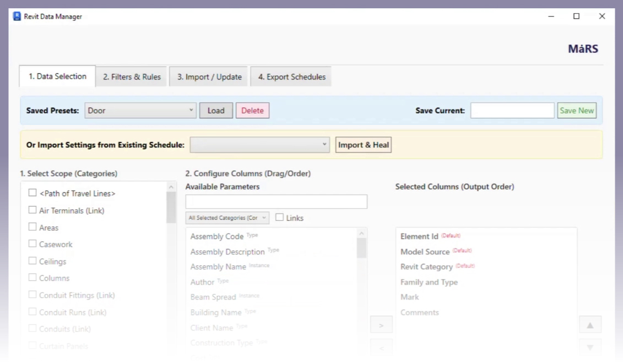Click the add column right arrow button

(381, 325)
